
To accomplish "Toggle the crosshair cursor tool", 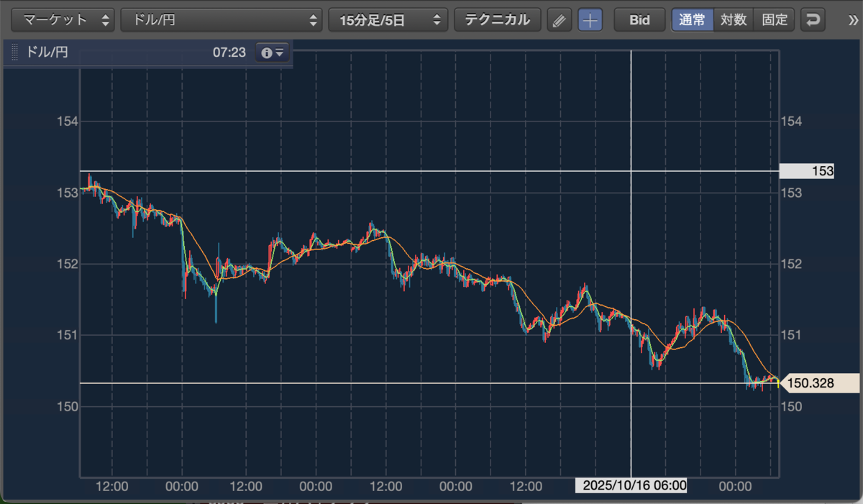I will (x=590, y=20).
